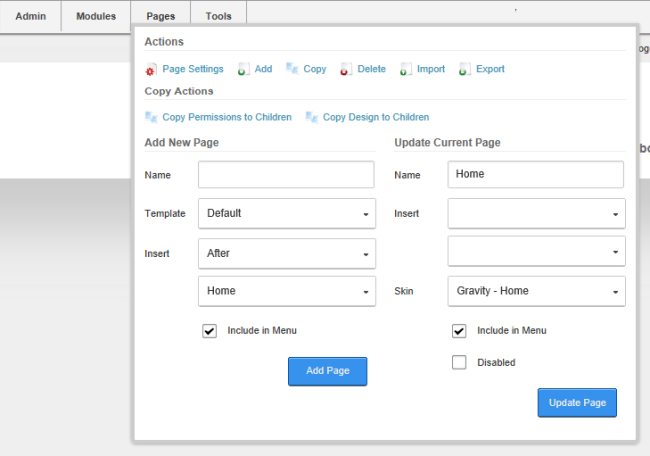Screen dimensions: 650x456
Task: Click the Import page icon
Action: click(x=405, y=69)
